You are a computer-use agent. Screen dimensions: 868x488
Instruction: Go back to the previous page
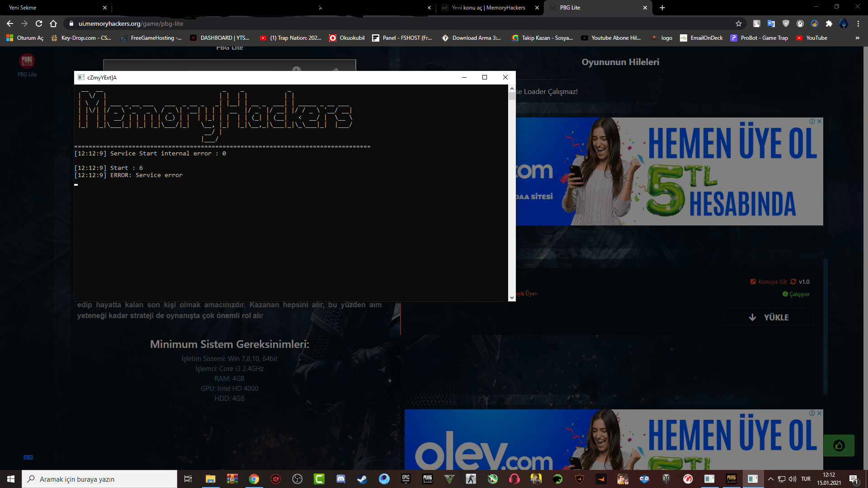click(10, 23)
